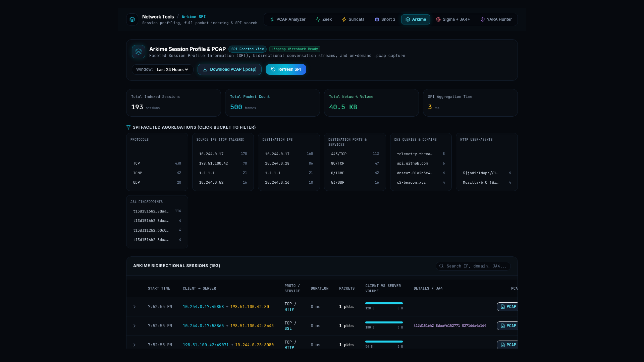Image resolution: width=644 pixels, height=362 pixels.
Task: Click volume bar for 54 B session
Action: click(x=384, y=342)
